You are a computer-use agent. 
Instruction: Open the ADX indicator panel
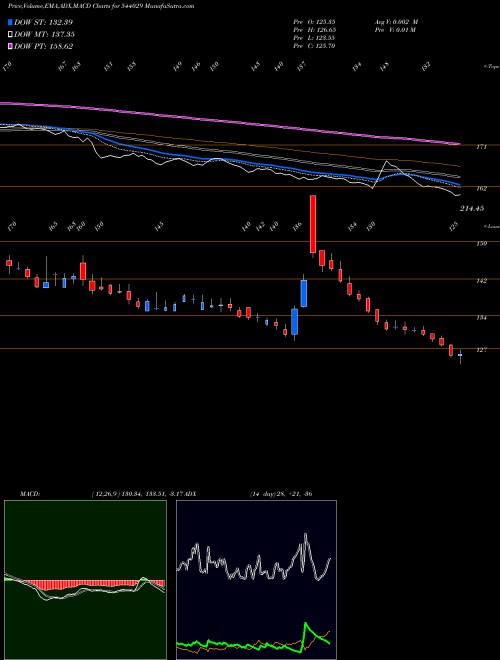click(256, 580)
